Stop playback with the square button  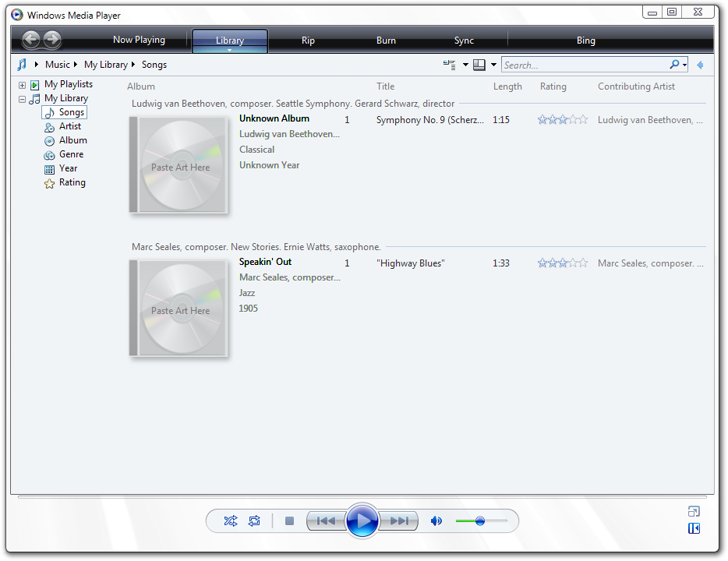coord(290,521)
